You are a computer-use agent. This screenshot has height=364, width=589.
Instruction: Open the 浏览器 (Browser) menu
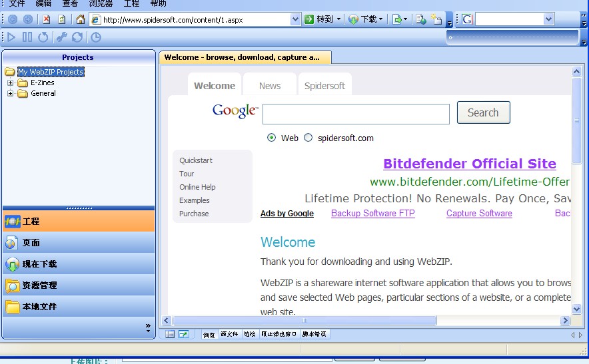pos(101,4)
